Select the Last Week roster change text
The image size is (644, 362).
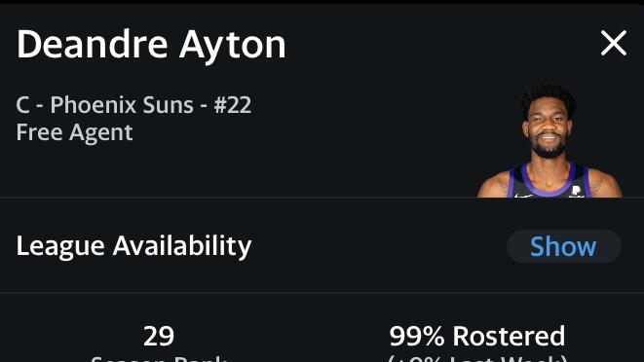point(477,358)
